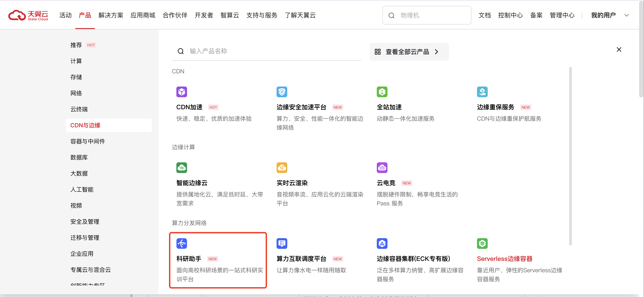Click the CDN加速 product icon
The width and height of the screenshot is (644, 297).
[181, 92]
